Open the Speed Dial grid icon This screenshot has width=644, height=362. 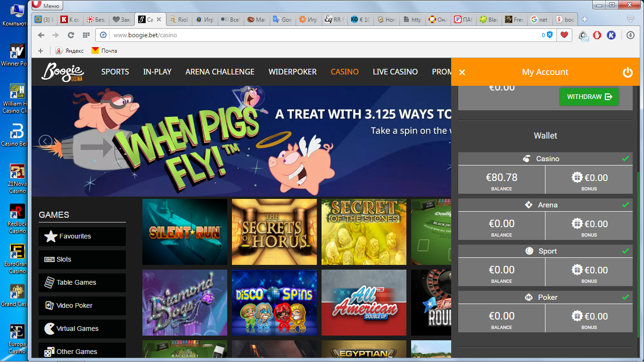coord(86,35)
